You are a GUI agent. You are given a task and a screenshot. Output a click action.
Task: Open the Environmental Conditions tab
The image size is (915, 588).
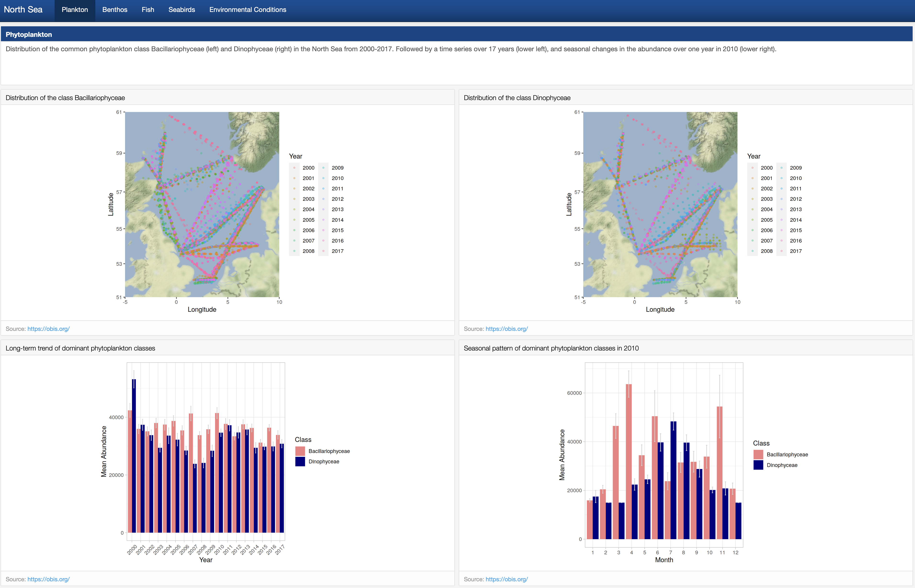point(247,10)
